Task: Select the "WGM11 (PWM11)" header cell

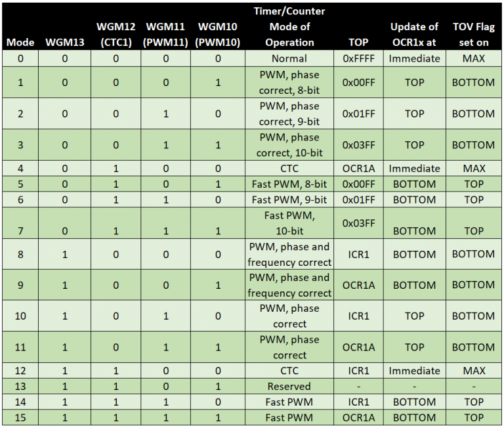Action: pyautogui.click(x=166, y=35)
